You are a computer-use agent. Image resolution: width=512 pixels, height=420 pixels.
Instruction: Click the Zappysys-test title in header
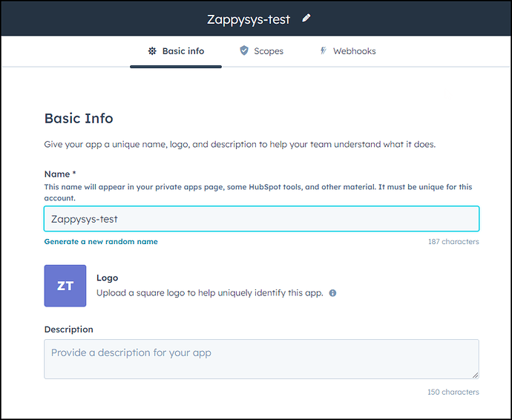[249, 19]
